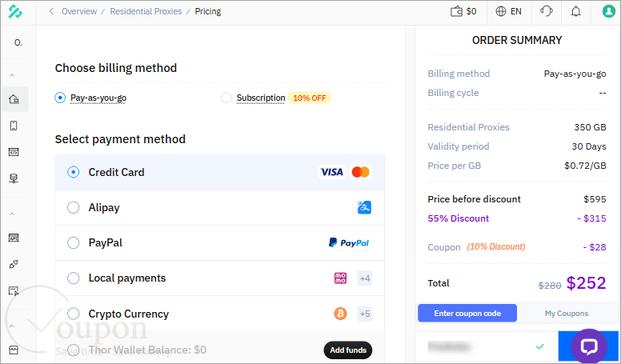Open the browser cursor icon in sidebar
The width and height of the screenshot is (621, 364).
[14, 291]
